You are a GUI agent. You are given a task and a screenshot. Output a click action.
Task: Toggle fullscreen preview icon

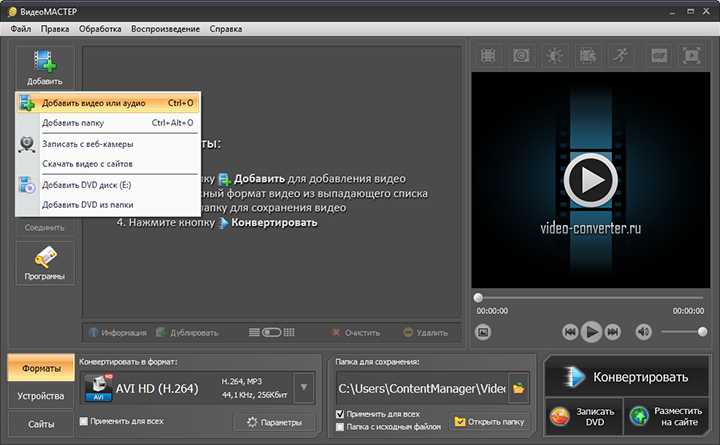(x=691, y=56)
